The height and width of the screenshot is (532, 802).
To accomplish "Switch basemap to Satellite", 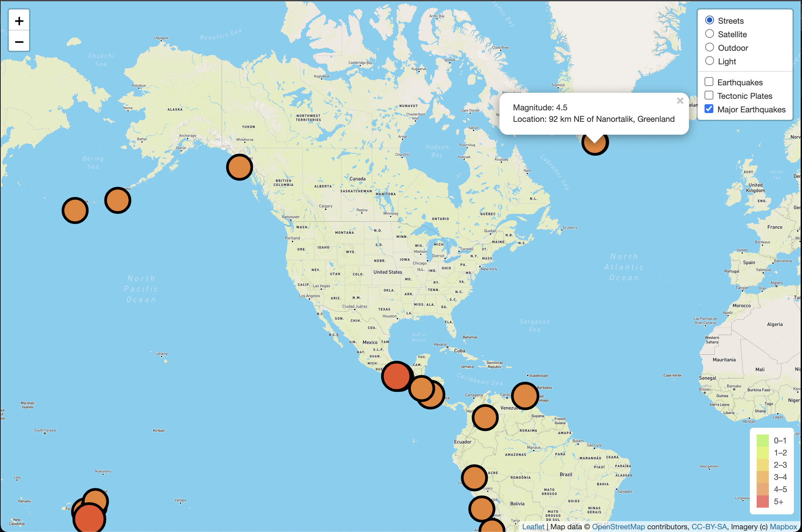I will pos(709,34).
